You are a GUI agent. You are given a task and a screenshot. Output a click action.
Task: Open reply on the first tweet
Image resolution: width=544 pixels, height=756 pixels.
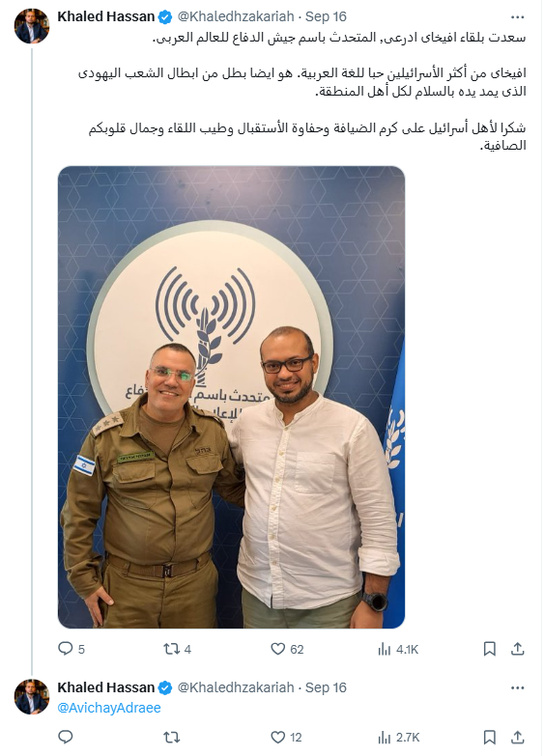(71, 649)
